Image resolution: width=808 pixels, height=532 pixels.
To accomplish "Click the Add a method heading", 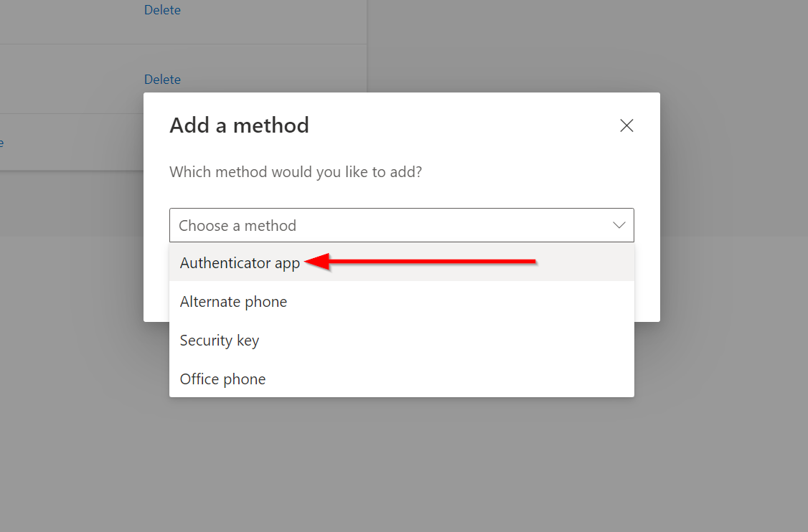I will click(239, 125).
